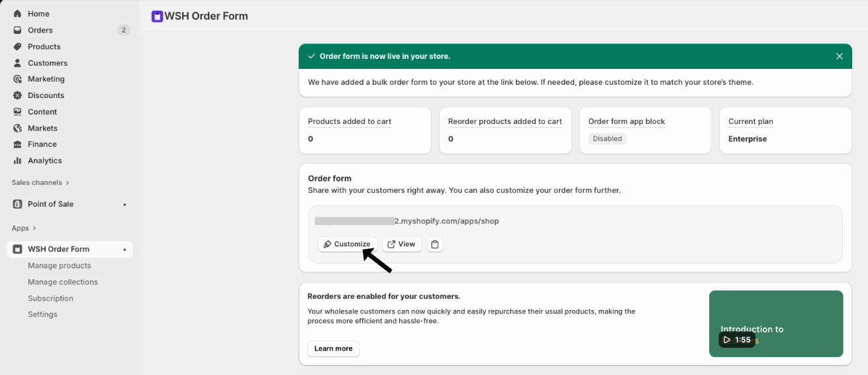Click the Marketing target icon
868x375 pixels.
click(17, 79)
